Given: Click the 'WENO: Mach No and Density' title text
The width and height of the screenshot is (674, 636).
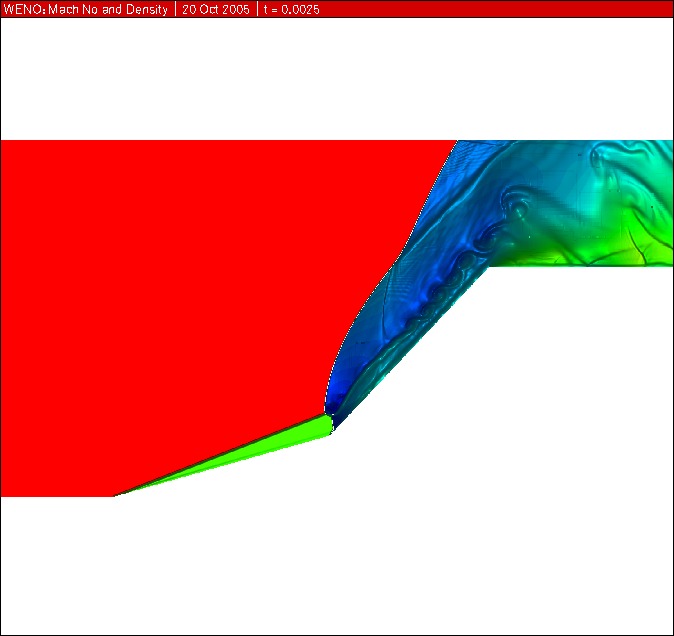Looking at the screenshot, I should [86, 9].
